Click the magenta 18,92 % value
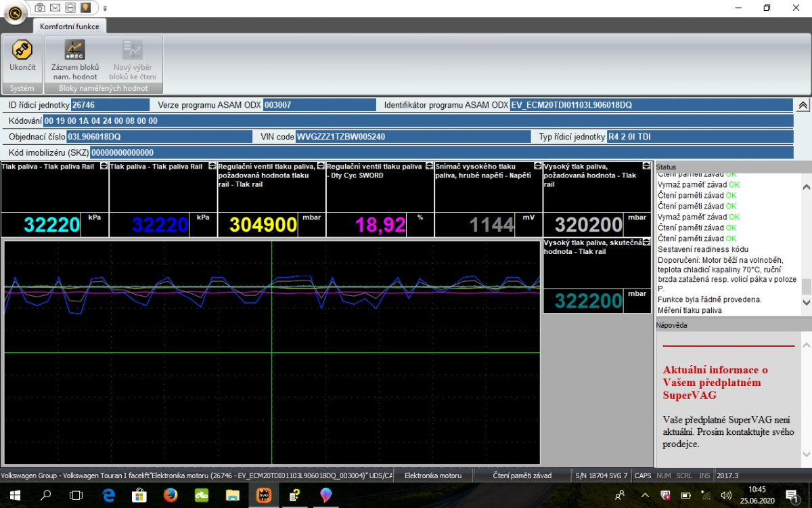Screen dimensions: 812x508 (x=380, y=225)
